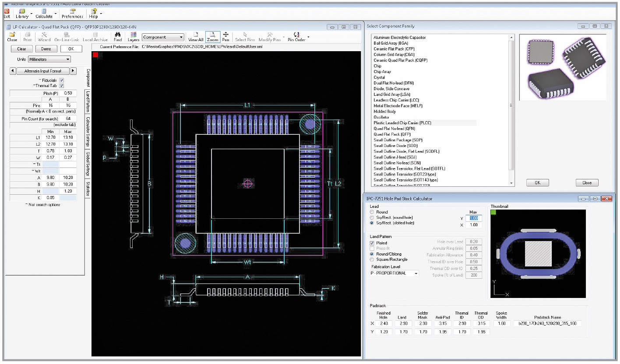Click the Max X lead input field
This screenshot has height=364, width=620.
[x=474, y=225]
